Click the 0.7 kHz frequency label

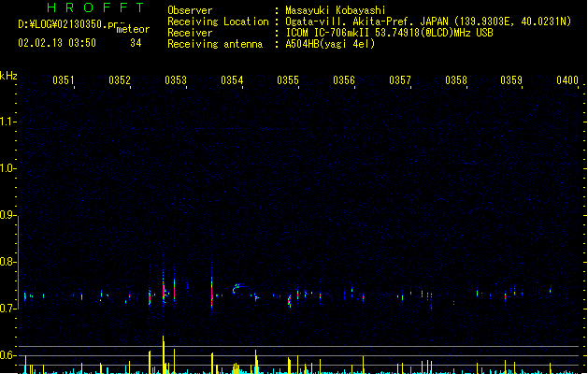coord(7,309)
